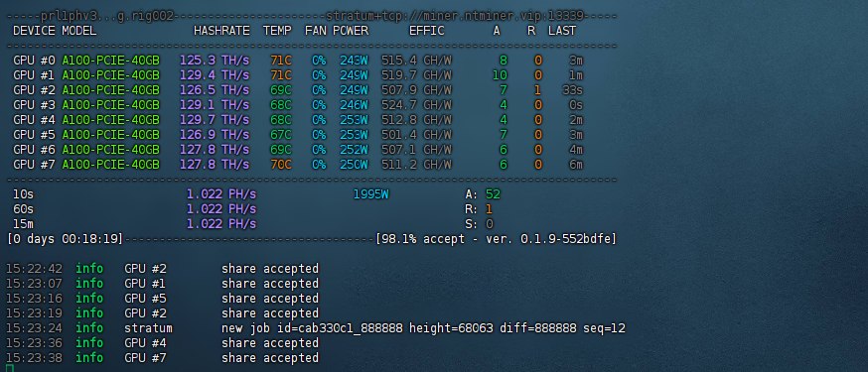Click the HASHRATE column header
Viewport: 868px width, 372px height.
click(221, 31)
